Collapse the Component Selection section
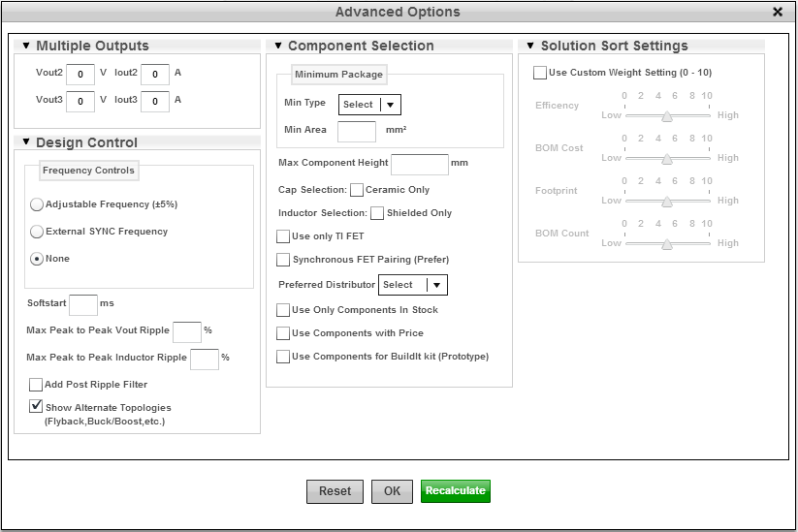 (278, 47)
